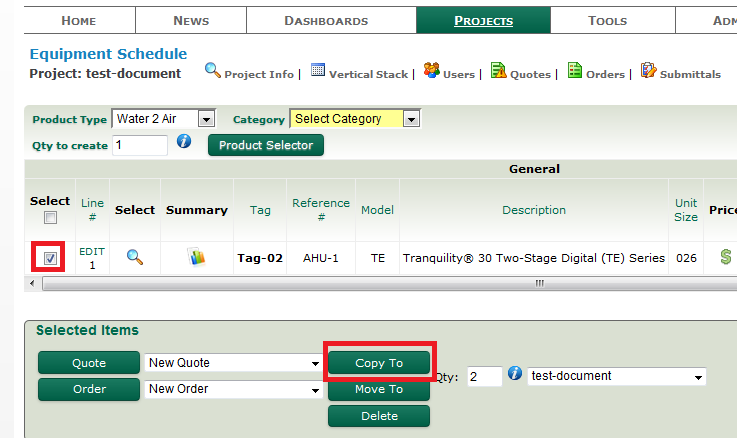This screenshot has height=438, width=737.
Task: Click the magnifier icon in row 1
Action: [x=135, y=257]
